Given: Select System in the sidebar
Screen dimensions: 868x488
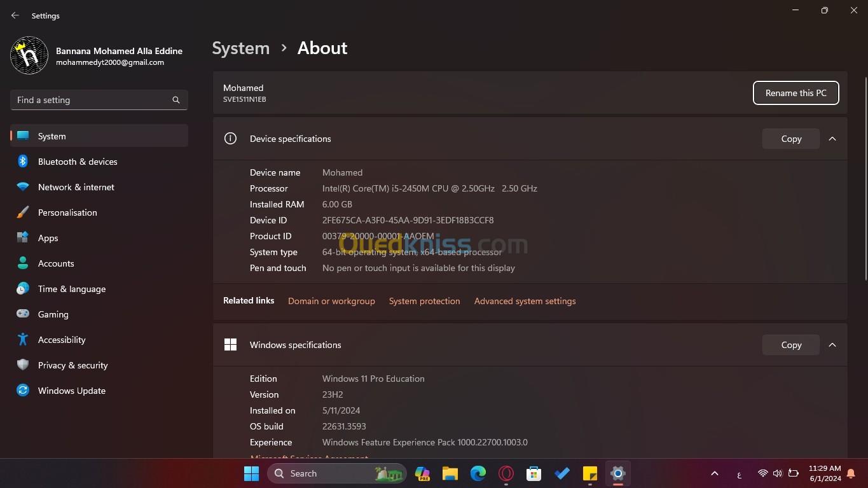Looking at the screenshot, I should coord(99,136).
